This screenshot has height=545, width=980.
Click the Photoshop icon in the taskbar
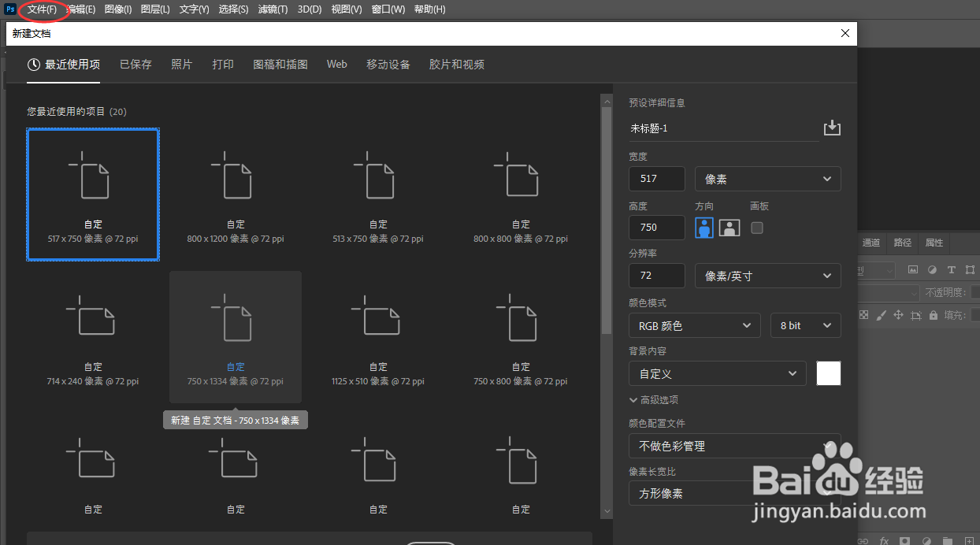click(x=9, y=9)
